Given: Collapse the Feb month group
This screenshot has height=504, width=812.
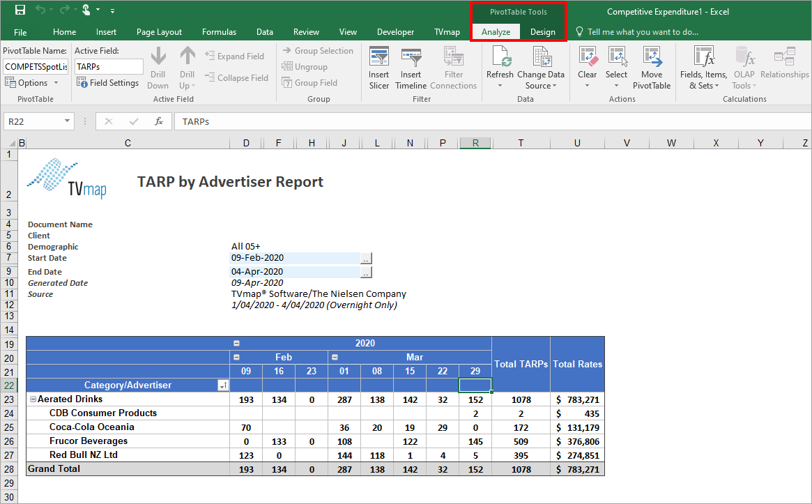Looking at the screenshot, I should click(237, 357).
